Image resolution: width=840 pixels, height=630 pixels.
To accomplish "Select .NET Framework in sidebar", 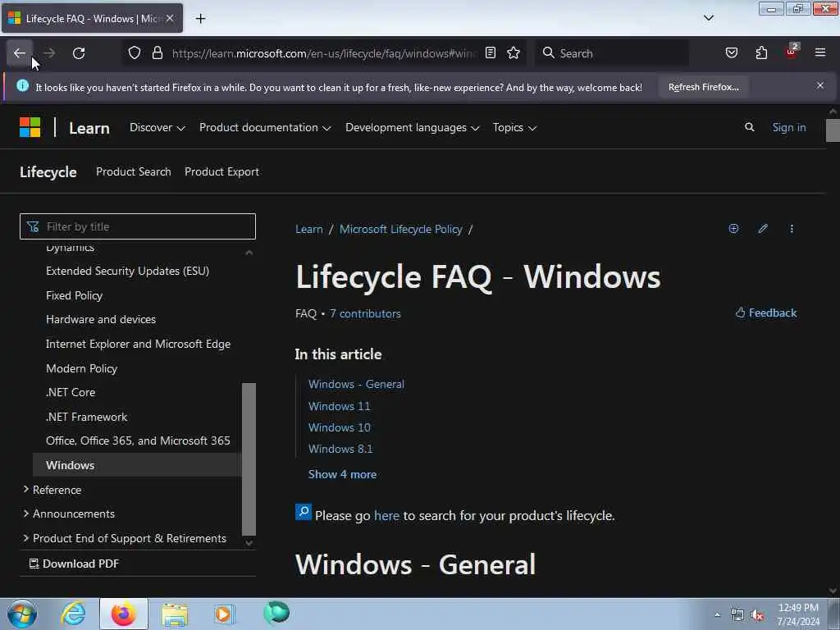I will click(86, 417).
